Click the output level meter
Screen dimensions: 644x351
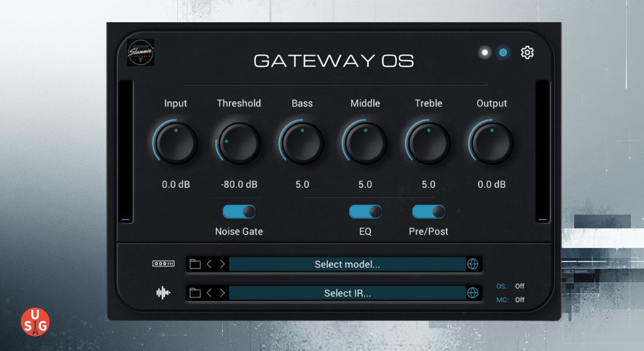click(543, 151)
